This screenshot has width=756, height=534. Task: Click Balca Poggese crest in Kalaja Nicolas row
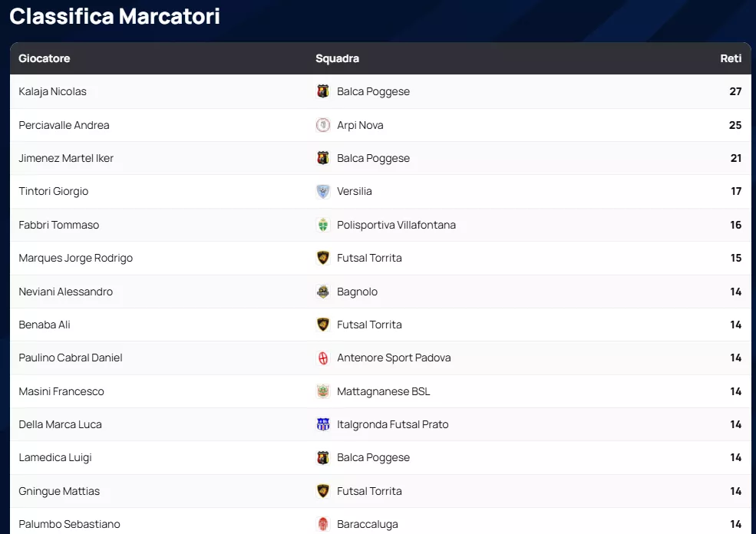point(323,91)
